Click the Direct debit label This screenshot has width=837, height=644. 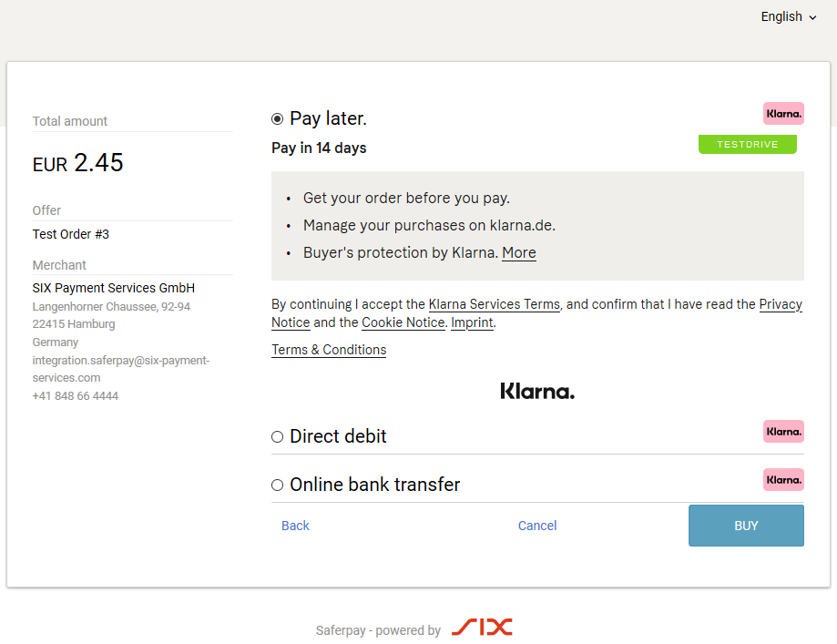pyautogui.click(x=338, y=436)
